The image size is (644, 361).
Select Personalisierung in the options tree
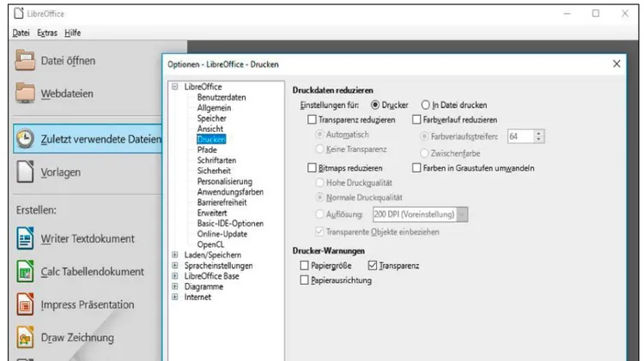tap(225, 181)
